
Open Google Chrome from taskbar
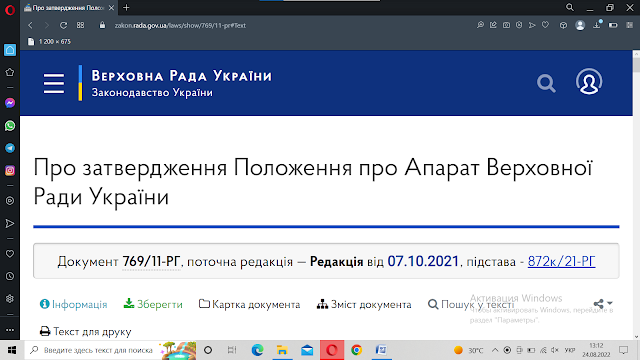pyautogui.click(x=356, y=350)
